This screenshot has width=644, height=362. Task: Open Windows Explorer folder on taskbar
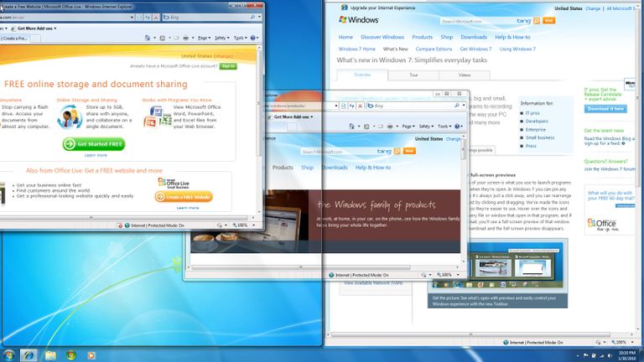point(50,355)
